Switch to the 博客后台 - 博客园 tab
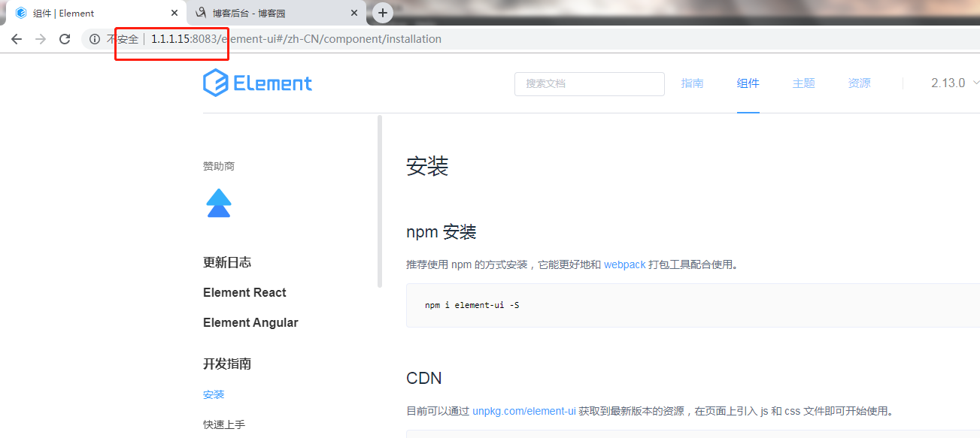Image resolution: width=980 pixels, height=438 pixels. [277, 13]
